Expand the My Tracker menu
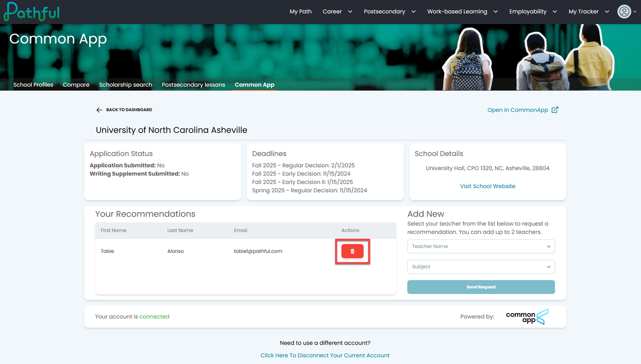This screenshot has width=641, height=364. tap(589, 12)
